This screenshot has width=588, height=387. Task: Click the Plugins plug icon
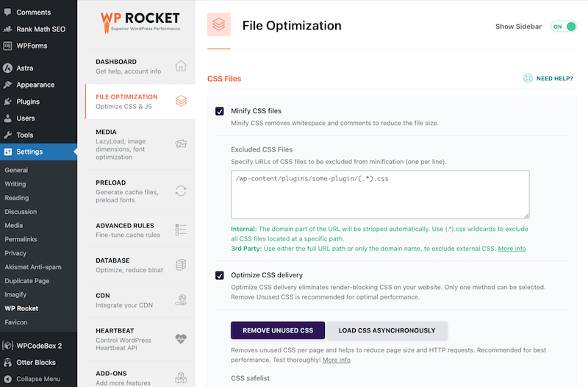pos(7,102)
